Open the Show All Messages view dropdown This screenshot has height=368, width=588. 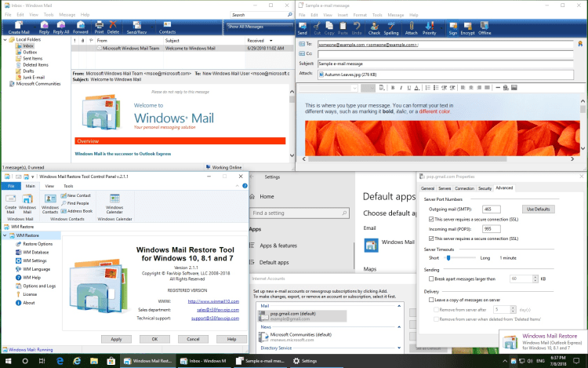coord(260,27)
